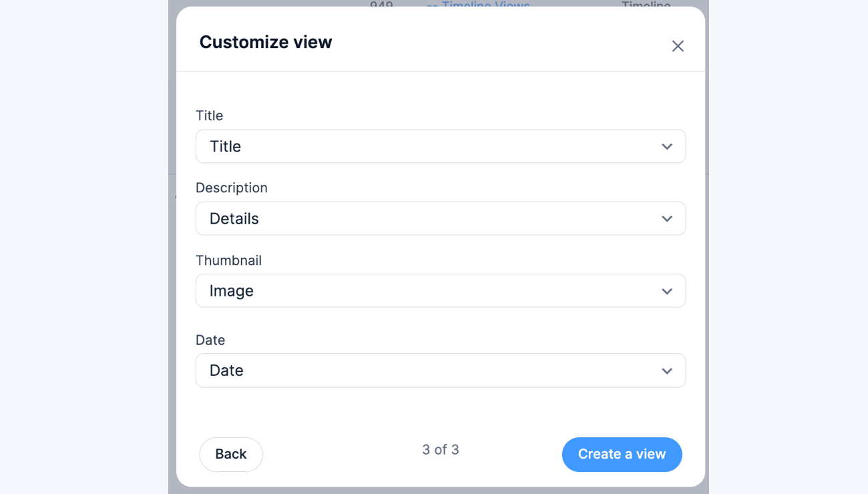Click Create a view
868x494 pixels.
pos(622,454)
